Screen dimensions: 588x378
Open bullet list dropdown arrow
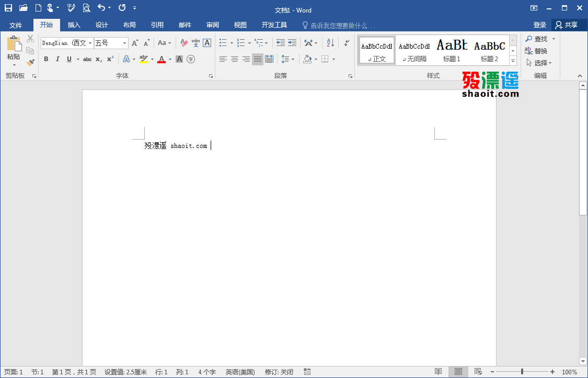point(232,43)
